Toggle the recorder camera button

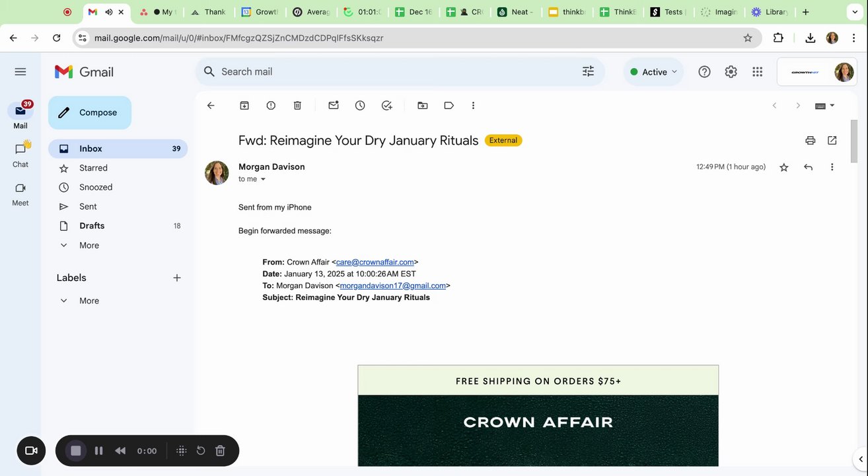coord(31,451)
